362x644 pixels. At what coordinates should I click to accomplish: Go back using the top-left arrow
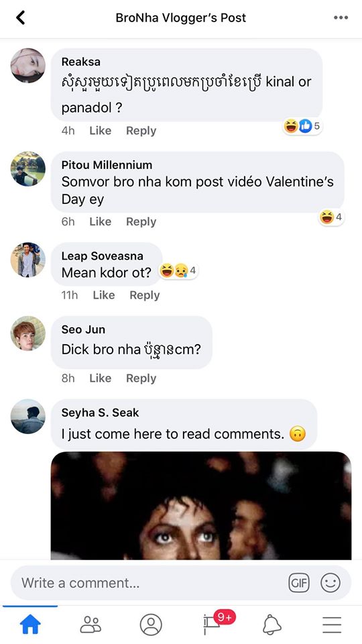21,17
